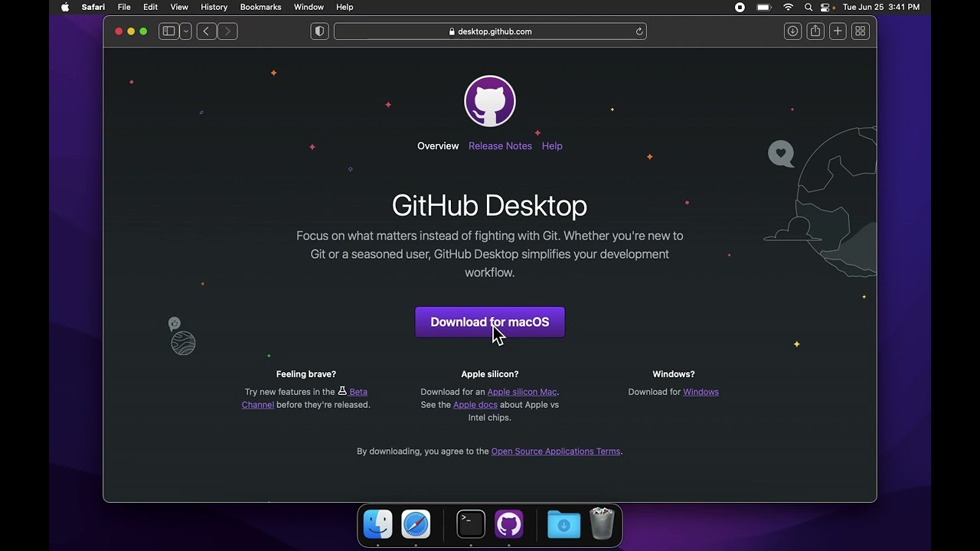Viewport: 980px width, 551px height.
Task: Select the Overview tab
Action: pos(438,146)
